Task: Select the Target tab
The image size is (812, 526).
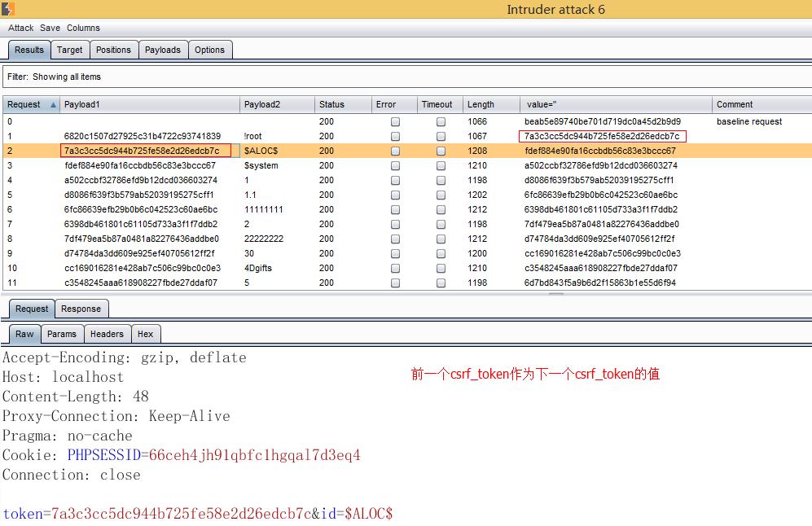Action: pos(69,50)
